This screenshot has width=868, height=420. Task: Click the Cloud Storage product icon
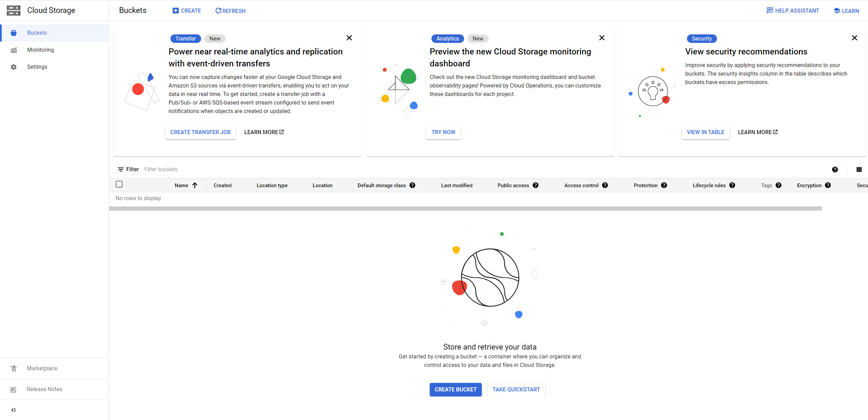[x=14, y=11]
